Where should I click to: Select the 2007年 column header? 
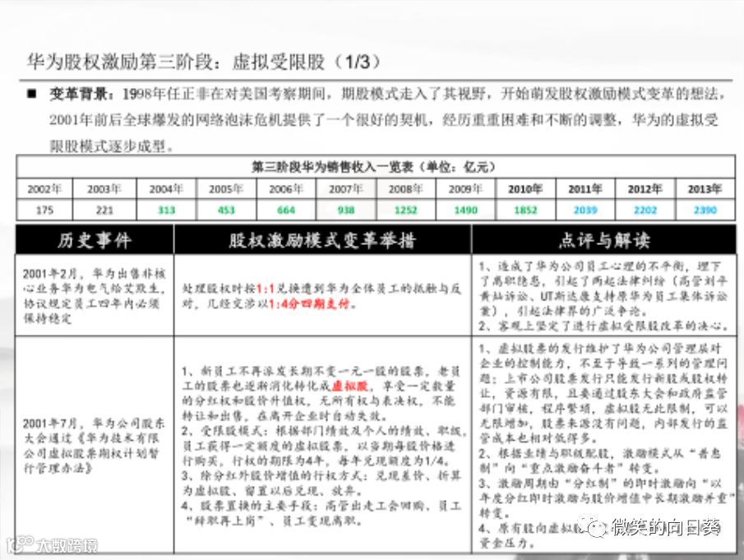[x=346, y=189]
